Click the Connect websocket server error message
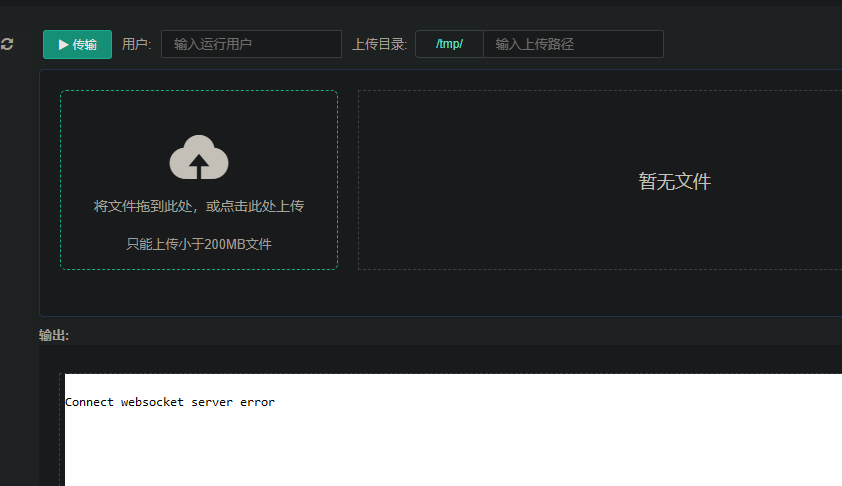 pyautogui.click(x=170, y=402)
